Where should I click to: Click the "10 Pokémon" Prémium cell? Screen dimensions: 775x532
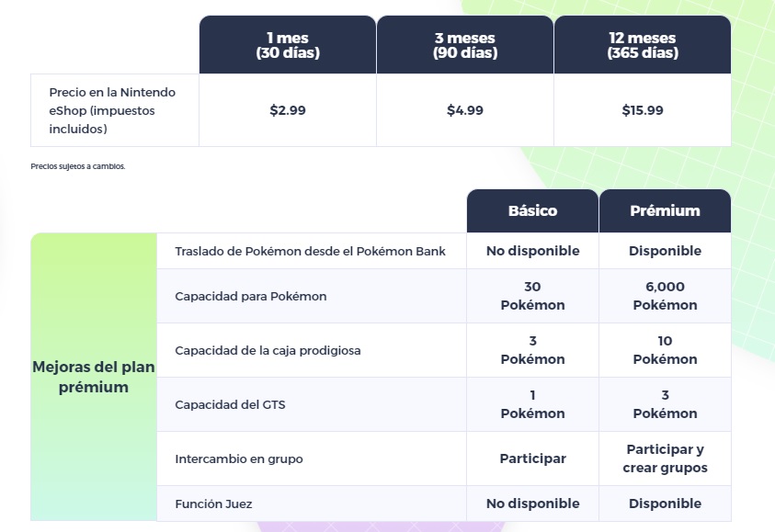click(665, 350)
